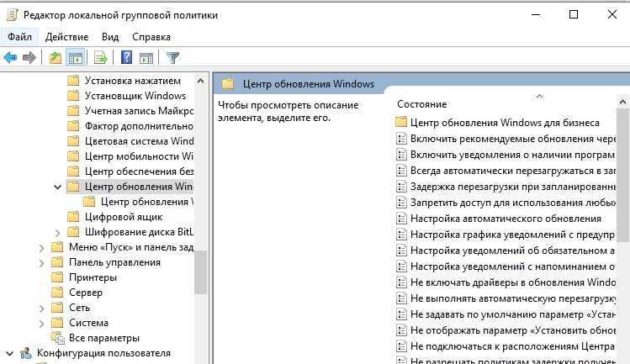The width and height of the screenshot is (630, 364).
Task: Select the Цветовая система Windows folder
Action: pyautogui.click(x=139, y=141)
